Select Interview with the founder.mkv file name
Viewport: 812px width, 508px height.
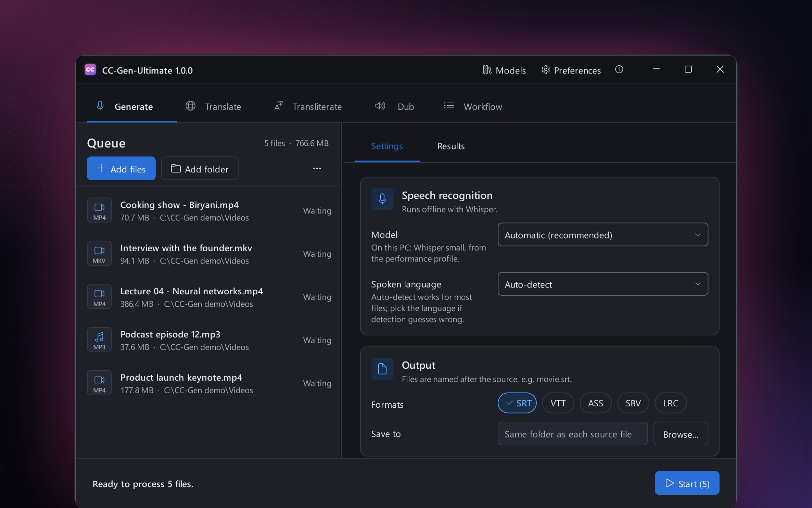(x=186, y=248)
